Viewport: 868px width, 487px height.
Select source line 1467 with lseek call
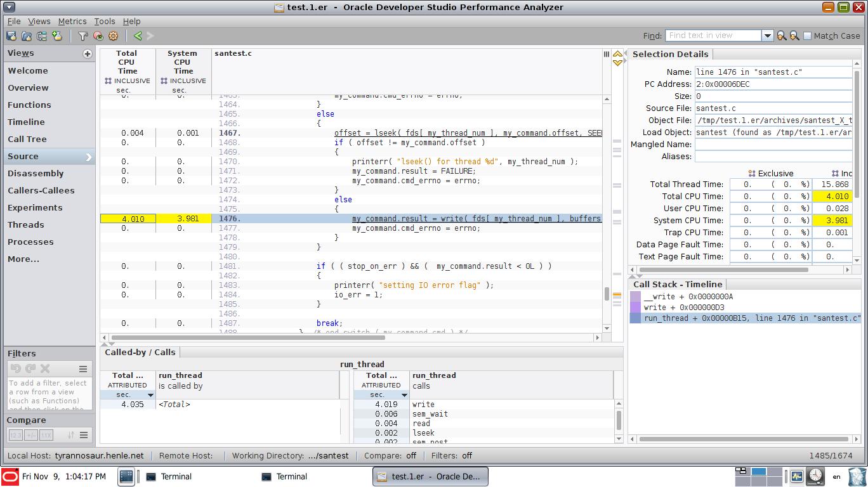click(351, 133)
